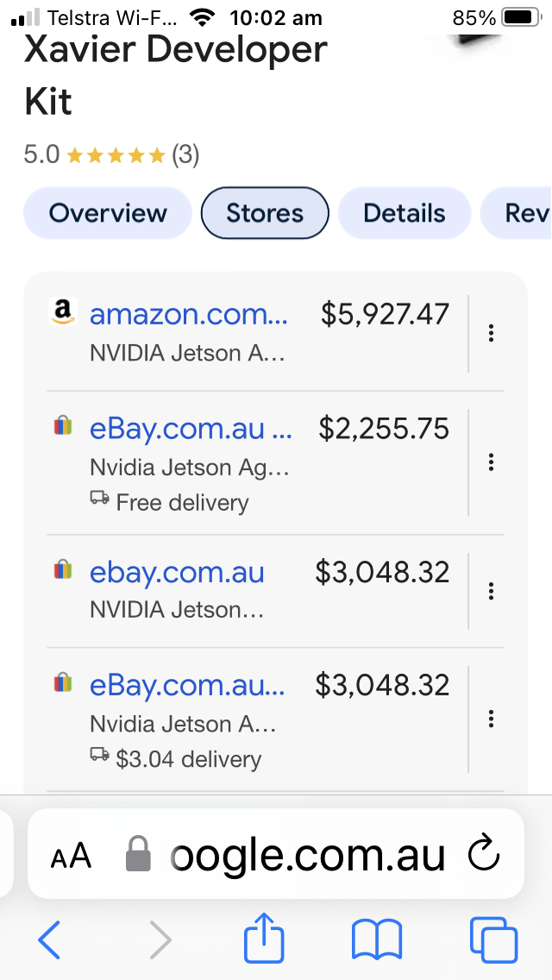Viewport: 552px width, 980px height.
Task: Tap Safari's forward arrow button
Action: (x=161, y=939)
